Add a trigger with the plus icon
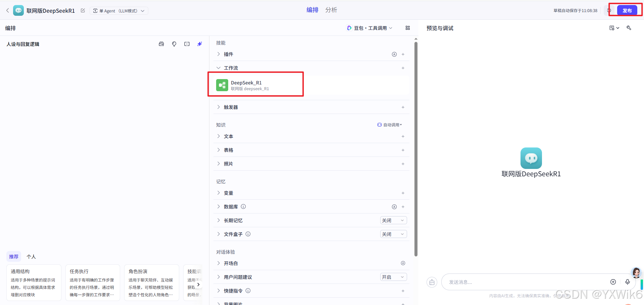This screenshot has height=305, width=644. click(403, 107)
